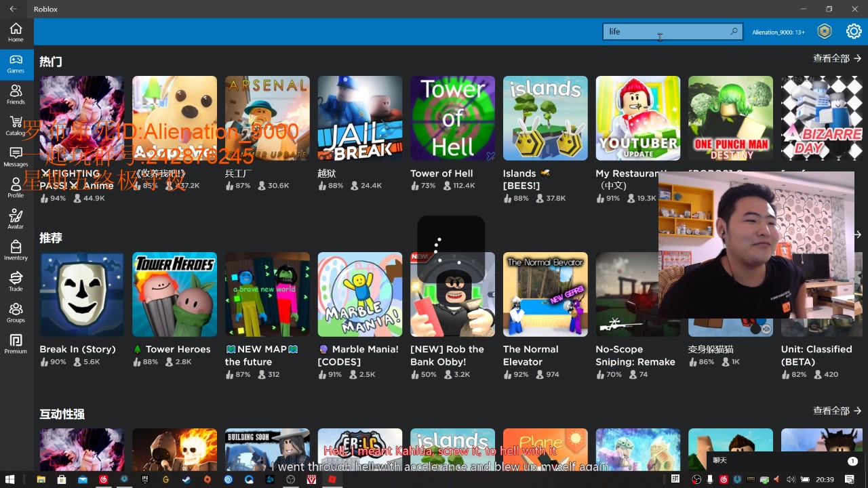Open the Windows notification center icon
This screenshot has height=488, width=868.
tap(850, 479)
